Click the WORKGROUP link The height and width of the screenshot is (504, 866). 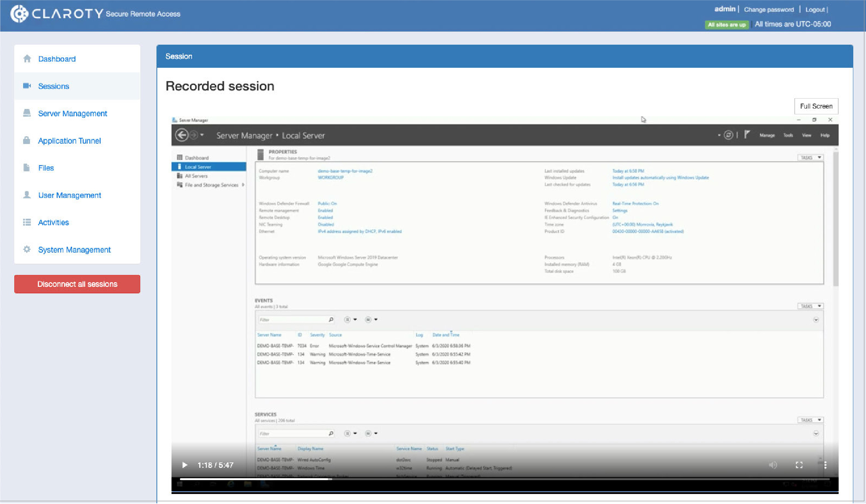pos(330,177)
